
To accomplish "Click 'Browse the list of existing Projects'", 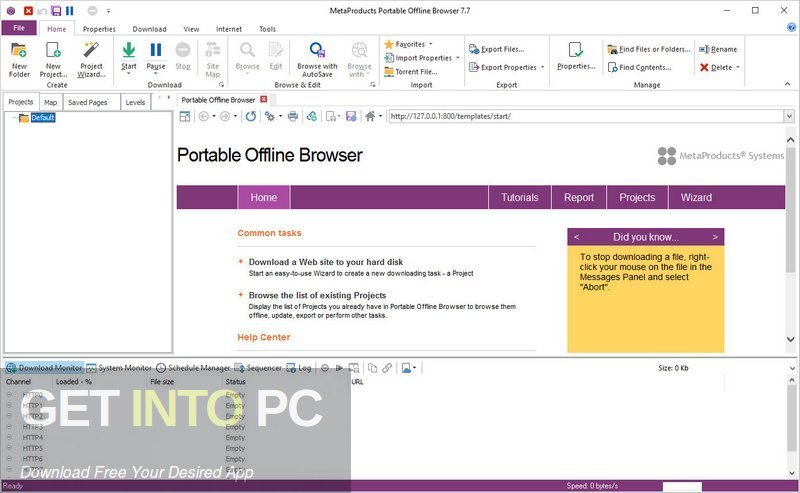I will tap(317, 295).
